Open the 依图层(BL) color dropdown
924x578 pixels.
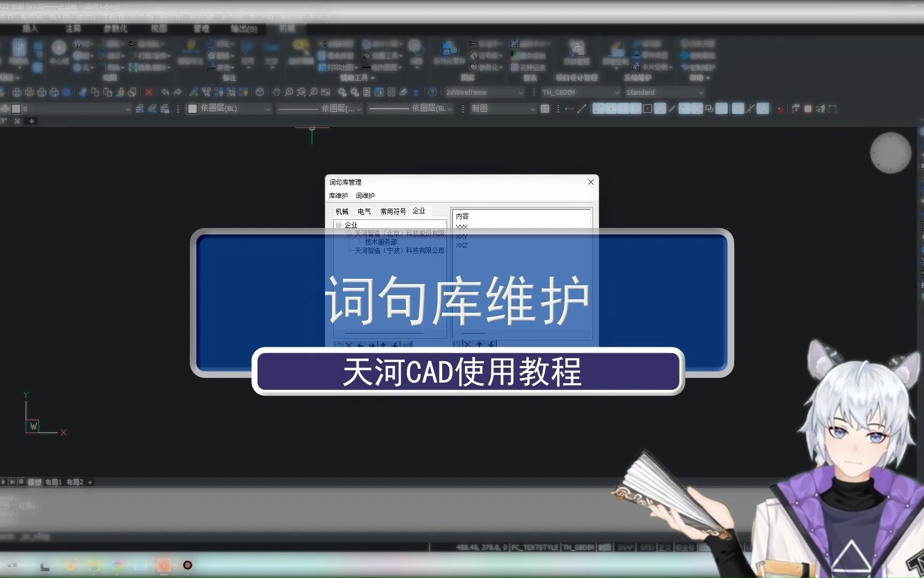[229, 109]
